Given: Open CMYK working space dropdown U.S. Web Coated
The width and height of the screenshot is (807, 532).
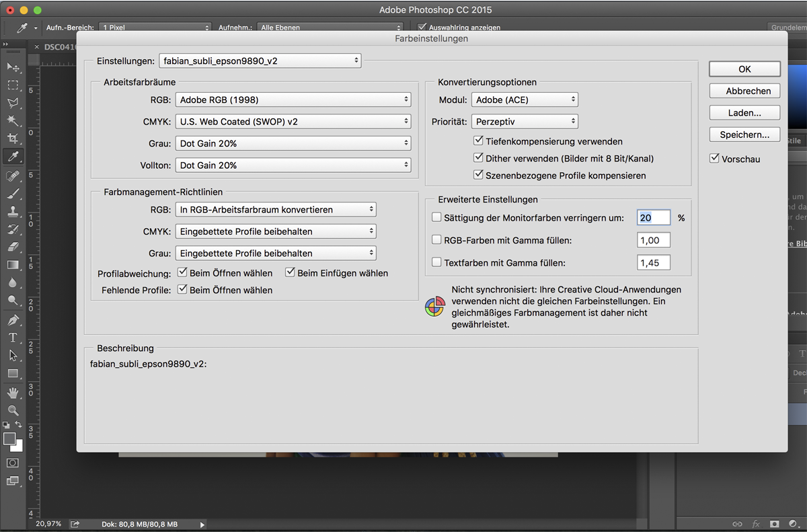Looking at the screenshot, I should pyautogui.click(x=293, y=122).
